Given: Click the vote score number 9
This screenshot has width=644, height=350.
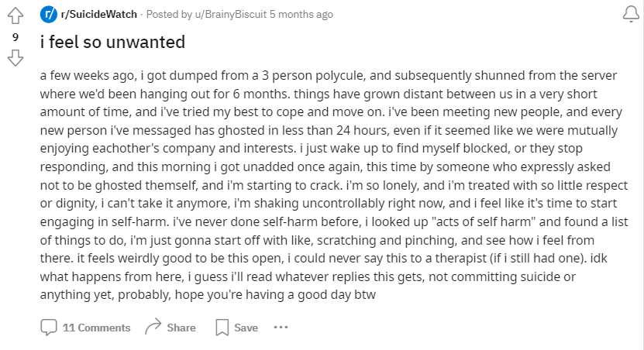Looking at the screenshot, I should point(15,37).
